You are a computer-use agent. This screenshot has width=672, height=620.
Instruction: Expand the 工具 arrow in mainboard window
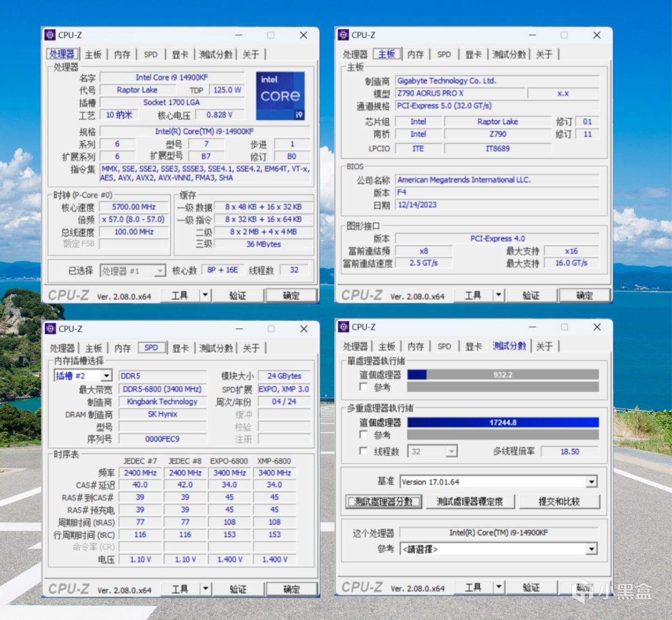498,295
